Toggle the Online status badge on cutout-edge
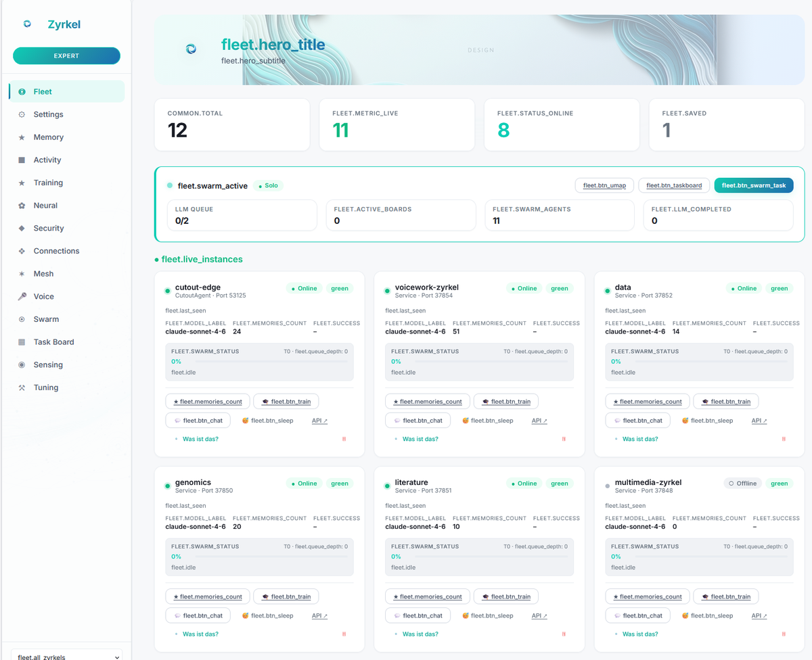 303,288
